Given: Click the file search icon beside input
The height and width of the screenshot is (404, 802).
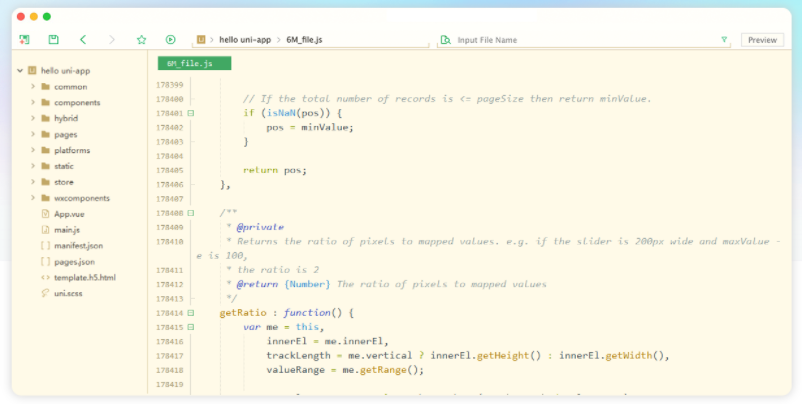Looking at the screenshot, I should pyautogui.click(x=444, y=40).
